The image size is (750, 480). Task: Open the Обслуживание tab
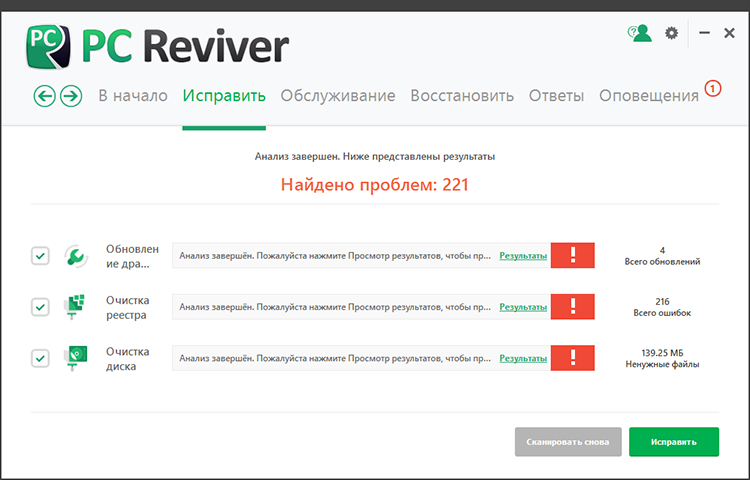pos(338,96)
